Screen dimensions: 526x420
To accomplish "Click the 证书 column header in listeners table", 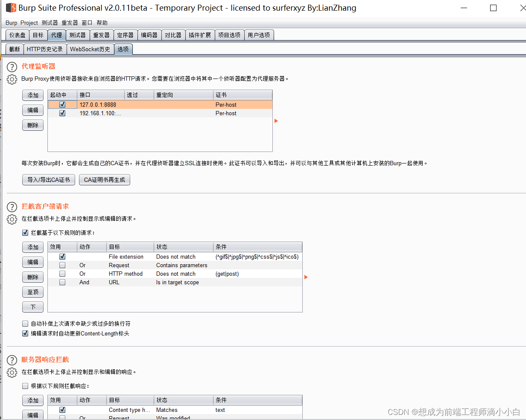I will 243,95.
